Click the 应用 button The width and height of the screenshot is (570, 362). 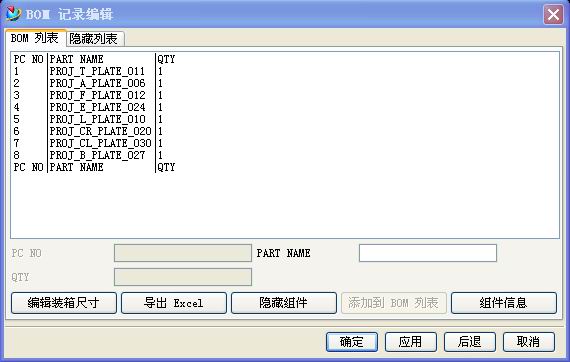[x=411, y=342]
